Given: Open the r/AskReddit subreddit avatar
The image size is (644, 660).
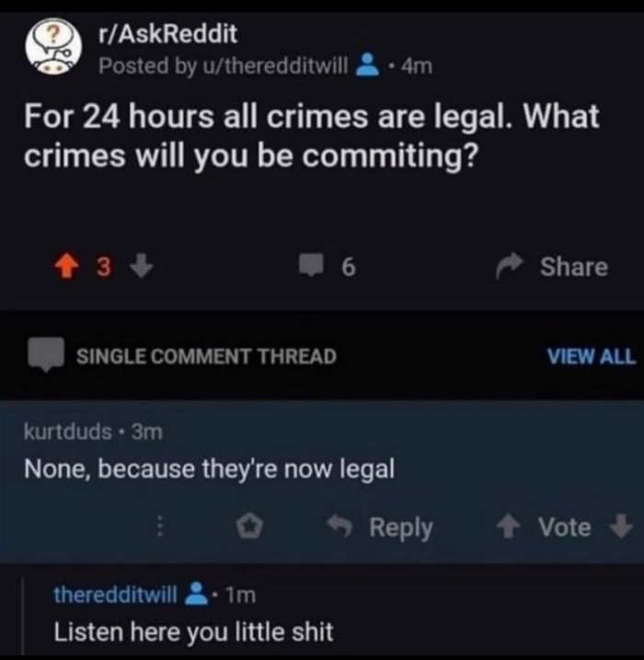Looking at the screenshot, I should 53,47.
